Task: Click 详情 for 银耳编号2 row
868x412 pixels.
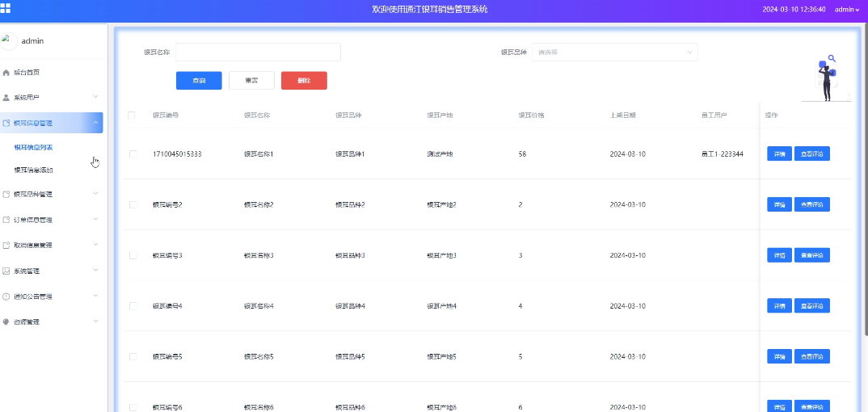Action: [x=779, y=204]
